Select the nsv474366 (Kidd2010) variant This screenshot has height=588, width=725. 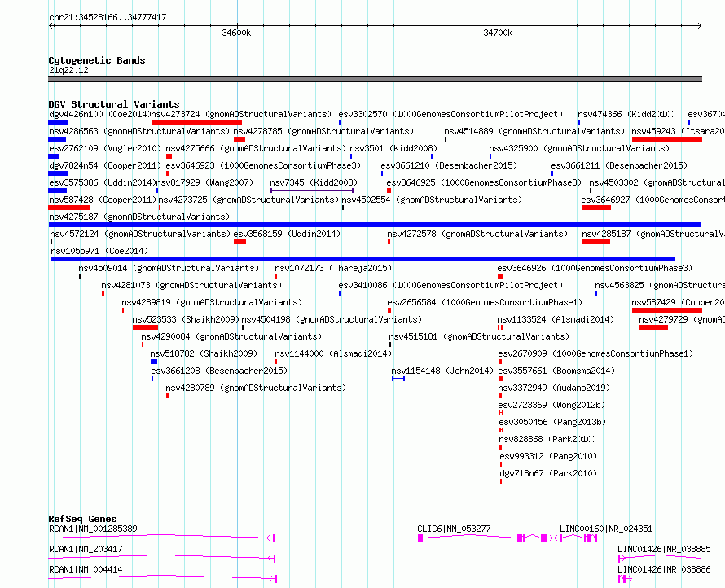(x=626, y=114)
